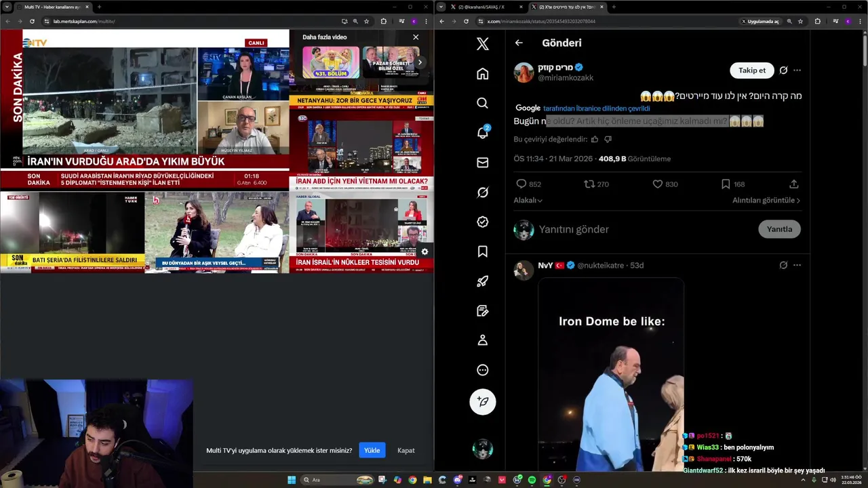Select the Habertürk Batı Şeria stream

73,232
